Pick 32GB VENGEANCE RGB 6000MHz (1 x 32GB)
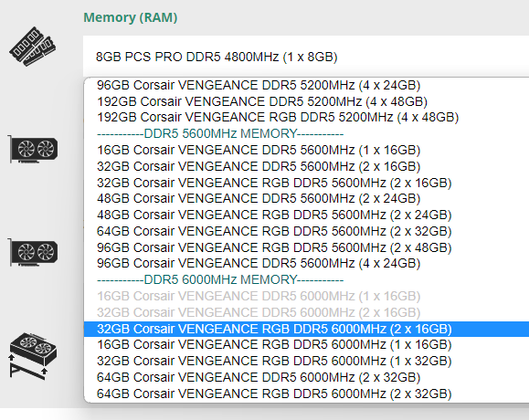 (306, 361)
